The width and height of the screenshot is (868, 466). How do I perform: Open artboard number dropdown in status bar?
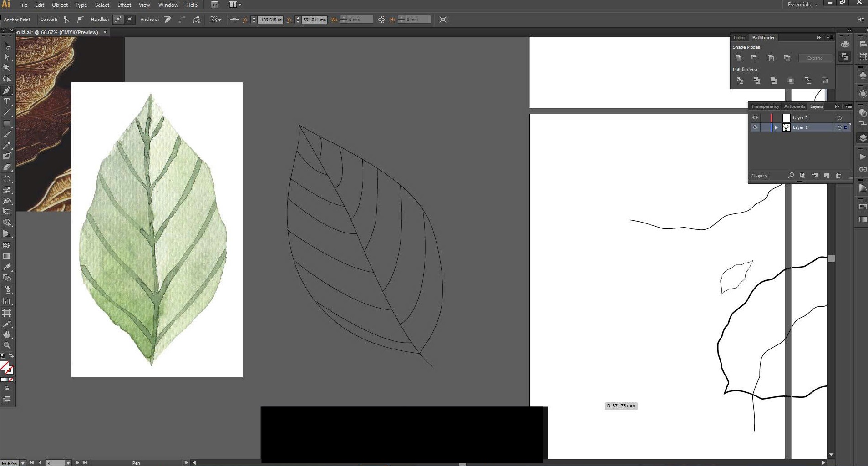point(68,463)
